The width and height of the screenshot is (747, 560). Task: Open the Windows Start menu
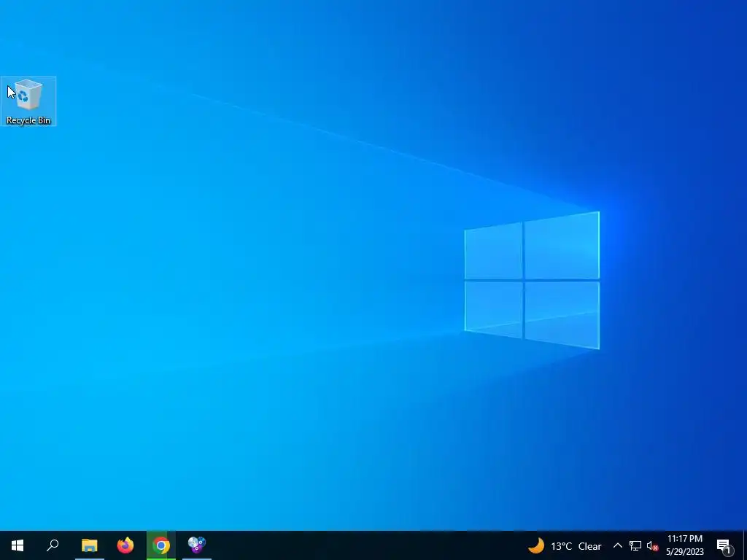tap(18, 545)
